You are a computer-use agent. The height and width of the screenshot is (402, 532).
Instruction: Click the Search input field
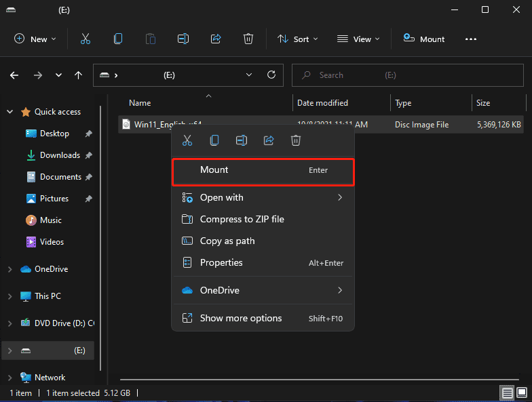[407, 75]
